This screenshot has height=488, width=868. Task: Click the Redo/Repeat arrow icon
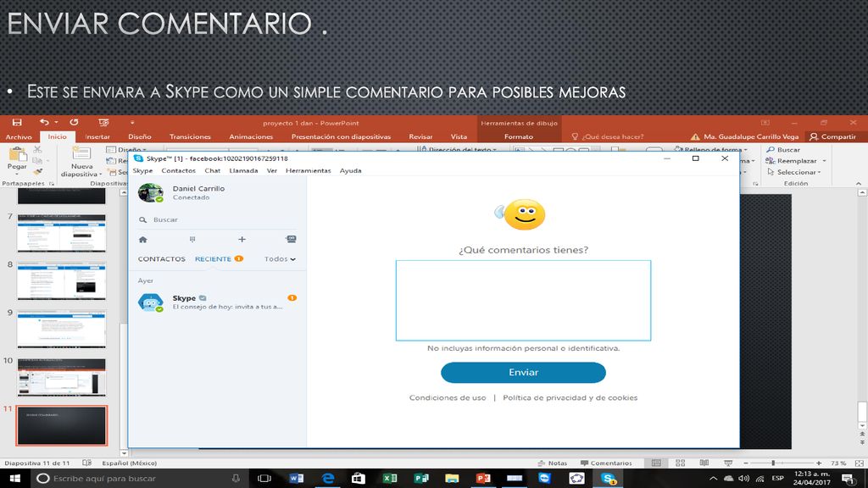(x=75, y=122)
